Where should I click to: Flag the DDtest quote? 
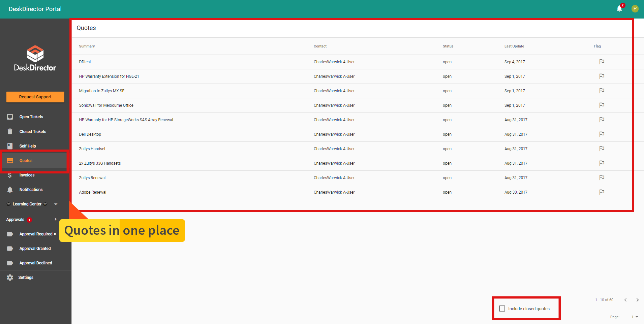602,62
